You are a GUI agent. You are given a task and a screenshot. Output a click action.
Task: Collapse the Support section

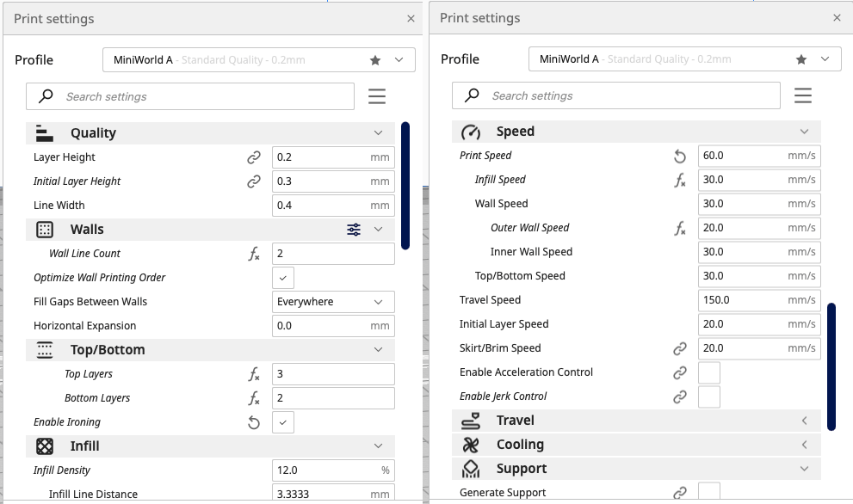coord(804,469)
